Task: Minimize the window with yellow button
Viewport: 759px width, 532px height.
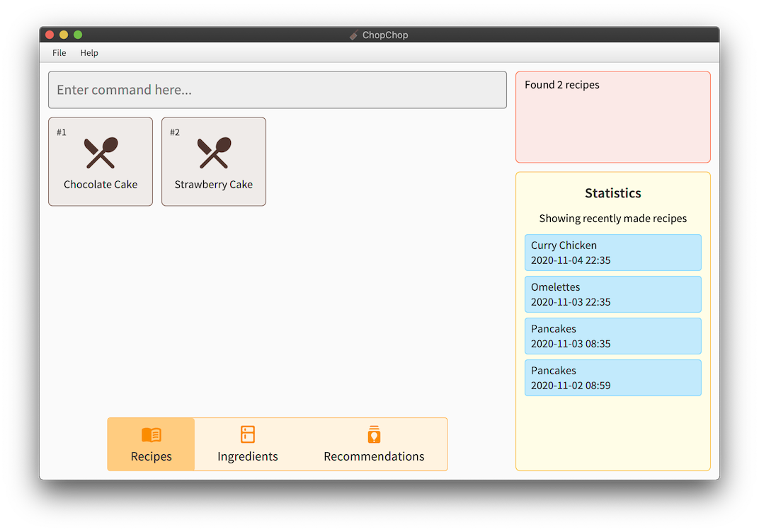Action: [64, 35]
